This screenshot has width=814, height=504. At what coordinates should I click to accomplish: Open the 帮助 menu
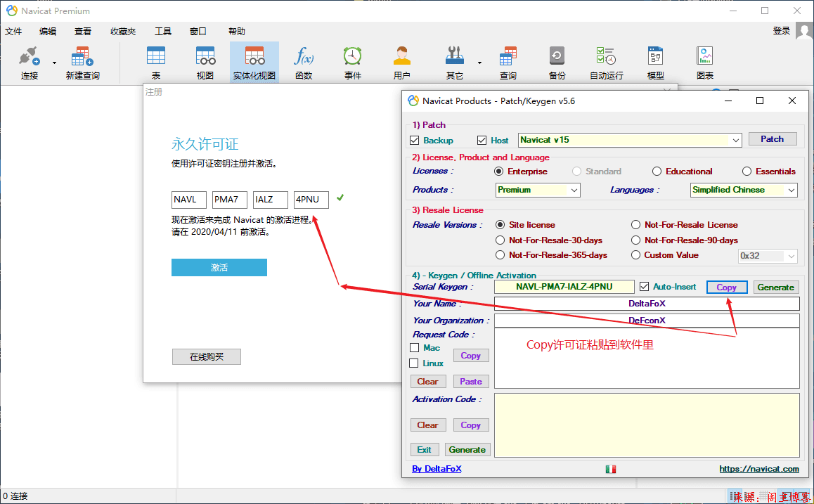coord(237,31)
